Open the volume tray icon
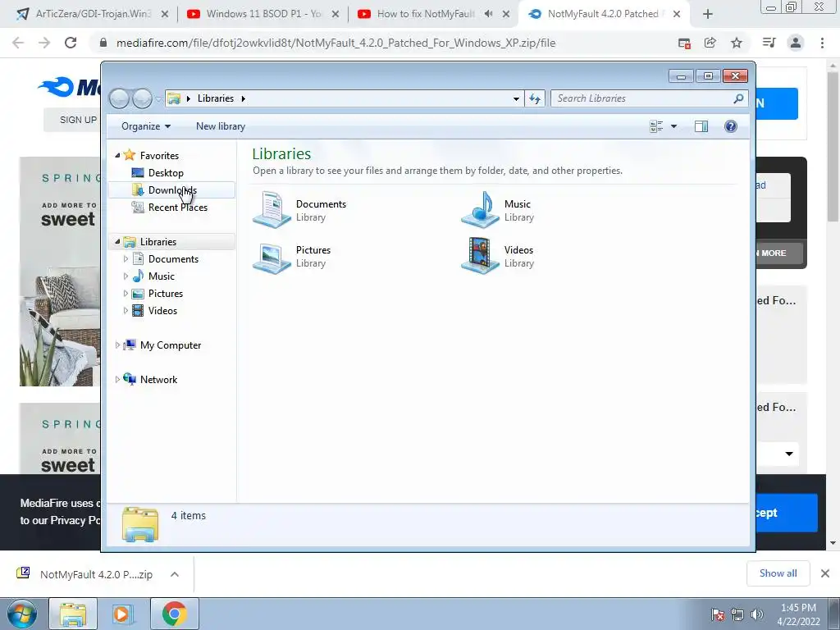The width and height of the screenshot is (840, 630). click(756, 614)
